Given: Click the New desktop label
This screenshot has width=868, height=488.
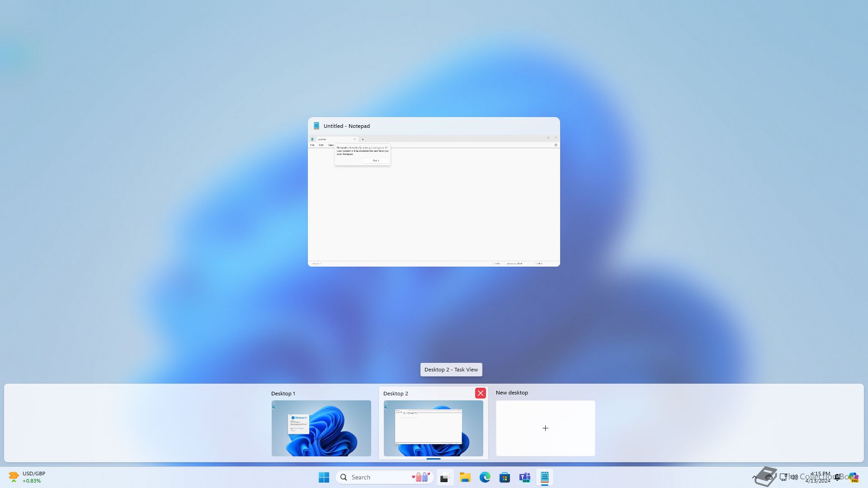Looking at the screenshot, I should 512,393.
